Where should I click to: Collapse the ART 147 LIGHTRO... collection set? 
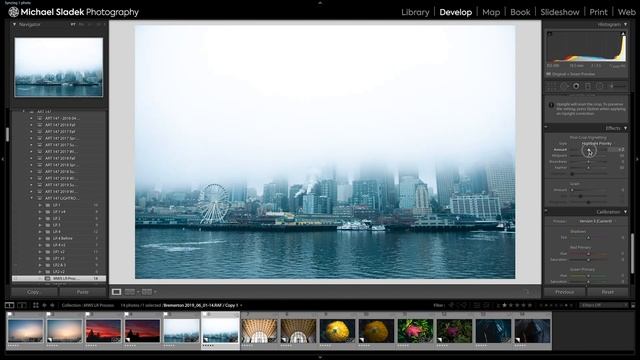31,198
